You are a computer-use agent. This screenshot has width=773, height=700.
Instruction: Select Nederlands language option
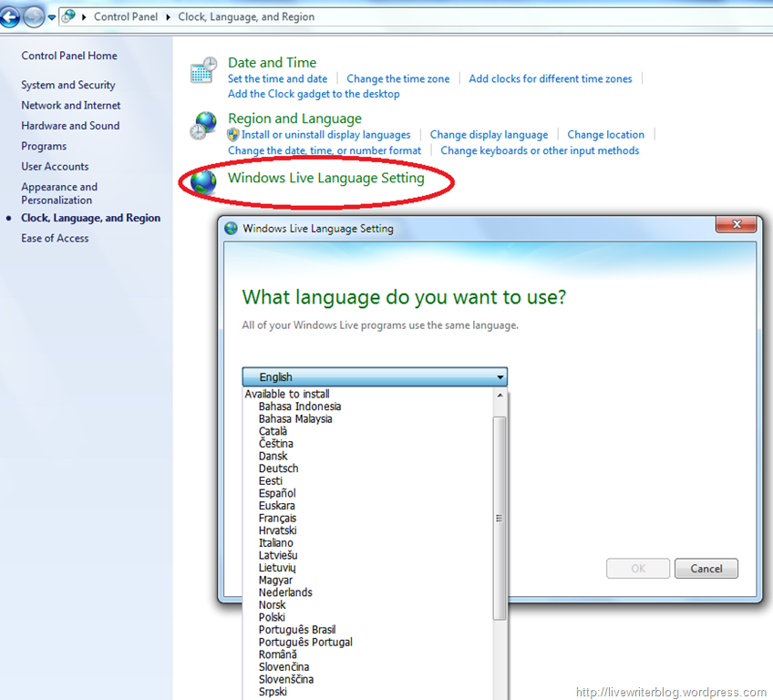point(285,592)
